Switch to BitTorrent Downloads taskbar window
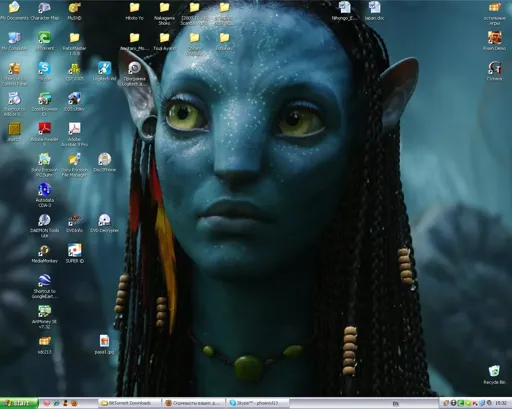The width and height of the screenshot is (512, 409). (x=130, y=403)
